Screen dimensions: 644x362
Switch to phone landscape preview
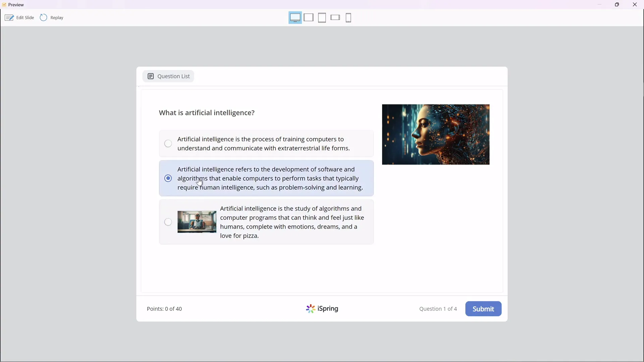click(x=335, y=17)
